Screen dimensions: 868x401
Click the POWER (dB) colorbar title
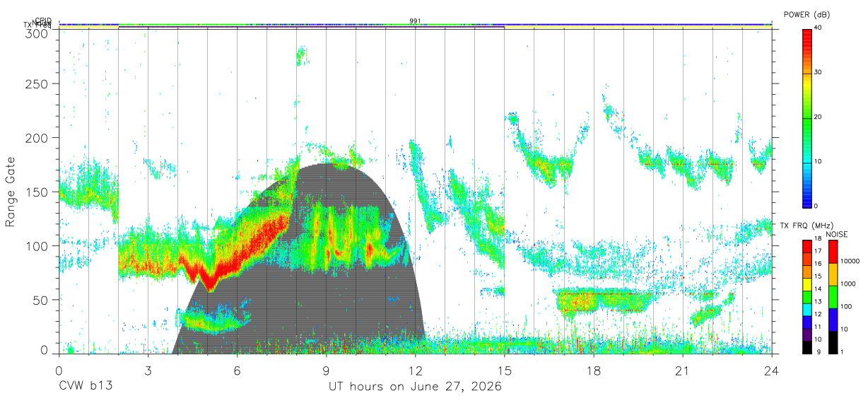tap(807, 15)
